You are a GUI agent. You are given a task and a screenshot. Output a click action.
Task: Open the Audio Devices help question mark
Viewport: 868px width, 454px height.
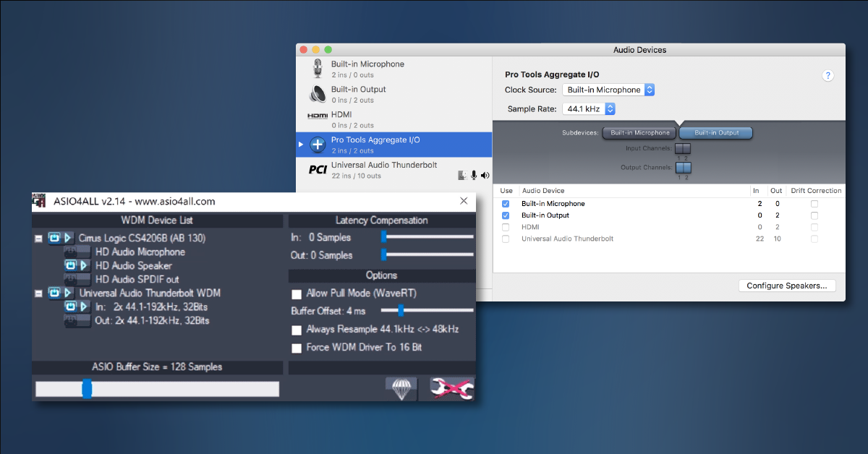tap(828, 75)
